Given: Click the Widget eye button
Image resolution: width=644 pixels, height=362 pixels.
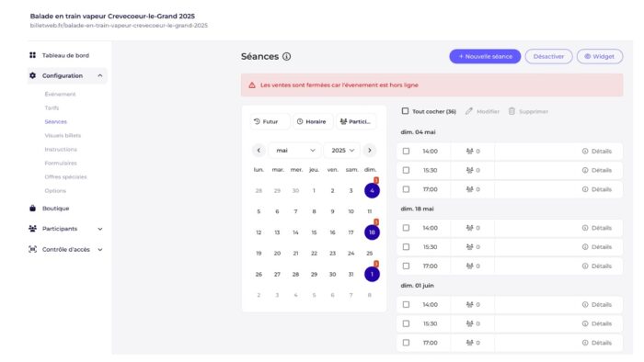Looking at the screenshot, I should 600,57.
